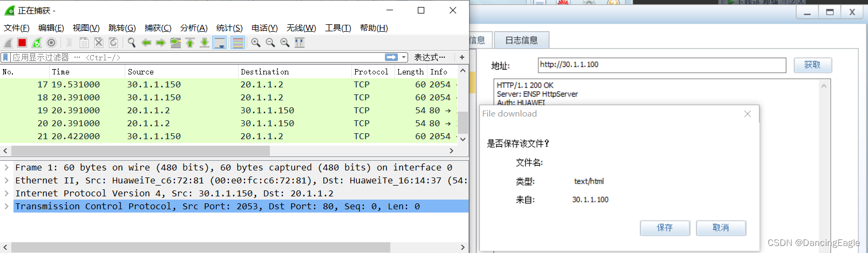868x253 pixels.
Task: Open the 跳转(G) menu
Action: 122,28
